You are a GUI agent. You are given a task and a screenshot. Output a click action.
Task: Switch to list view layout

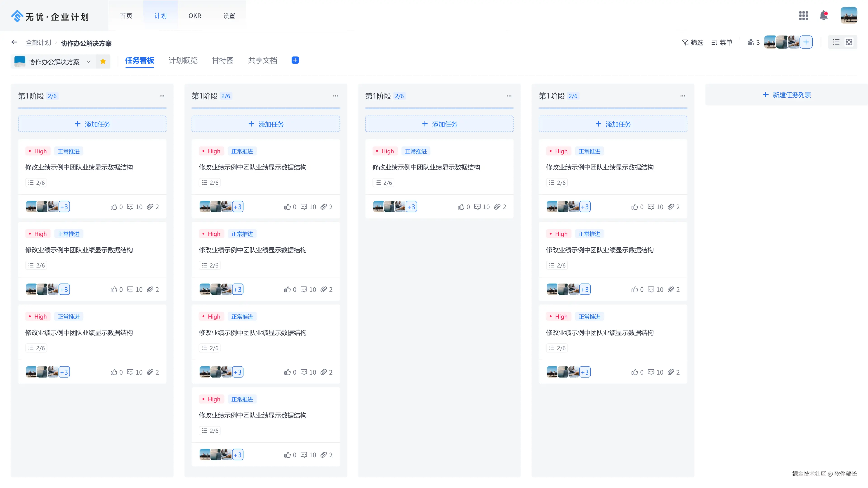836,42
